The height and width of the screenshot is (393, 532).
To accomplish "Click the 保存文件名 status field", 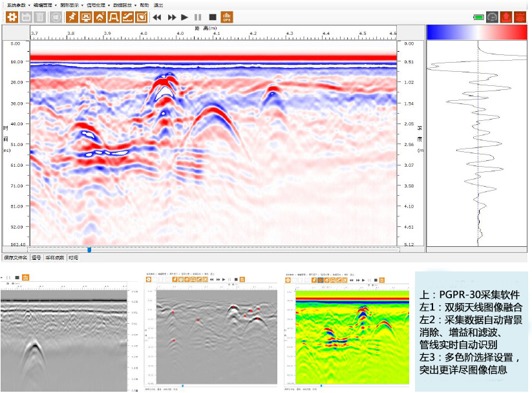I will tap(16, 257).
